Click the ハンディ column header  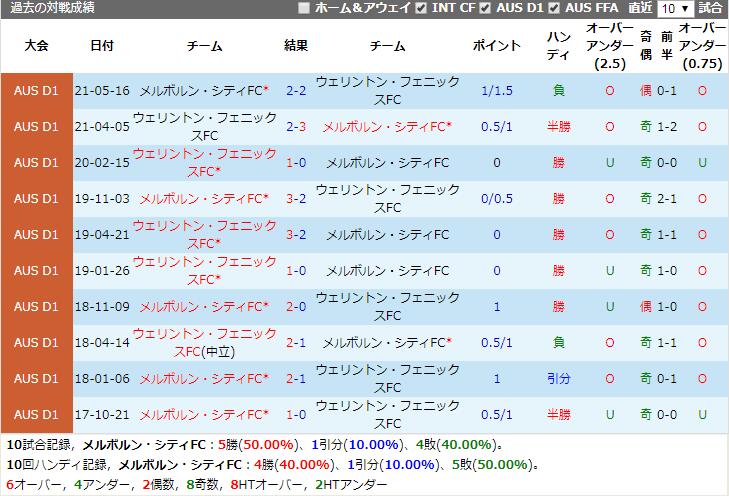558,46
